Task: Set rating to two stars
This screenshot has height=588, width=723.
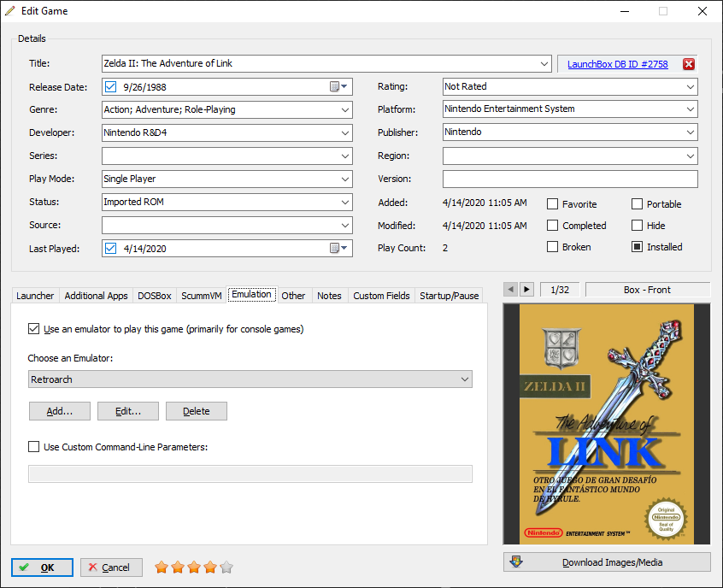Action: 178,567
